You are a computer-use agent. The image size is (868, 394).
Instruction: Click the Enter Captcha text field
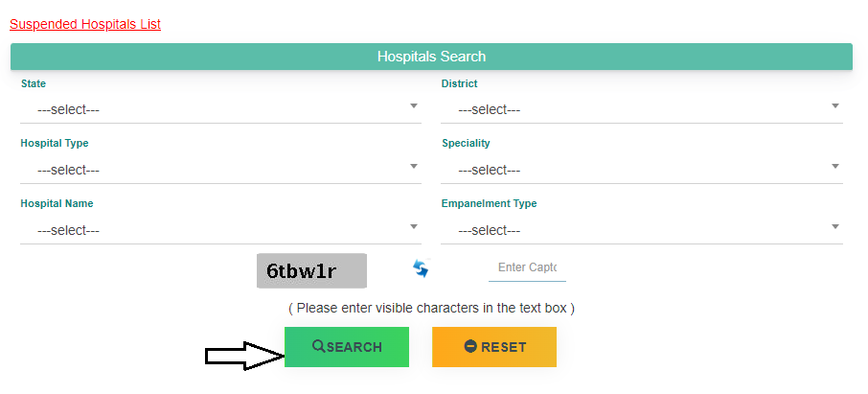[x=527, y=267]
